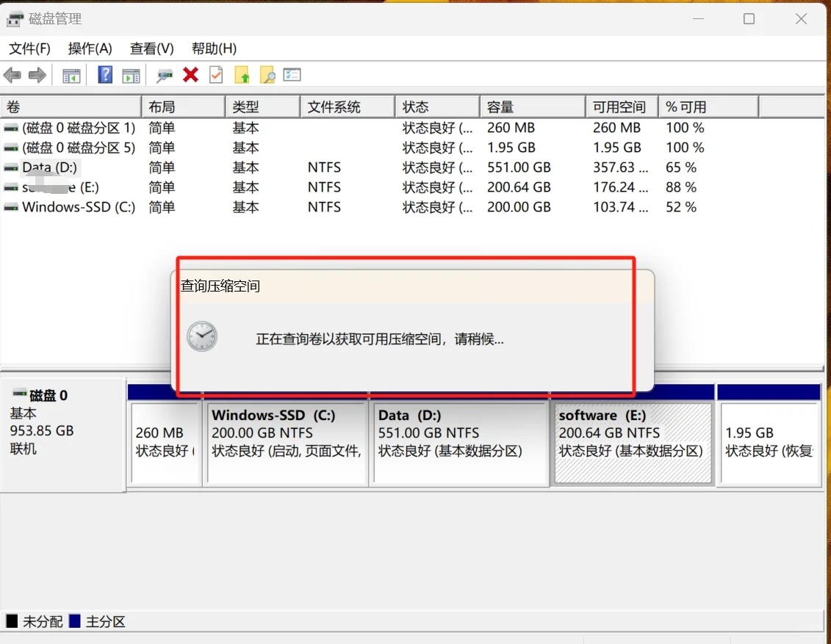Open the 帮助(H) menu
The image size is (831, 644).
click(x=214, y=48)
